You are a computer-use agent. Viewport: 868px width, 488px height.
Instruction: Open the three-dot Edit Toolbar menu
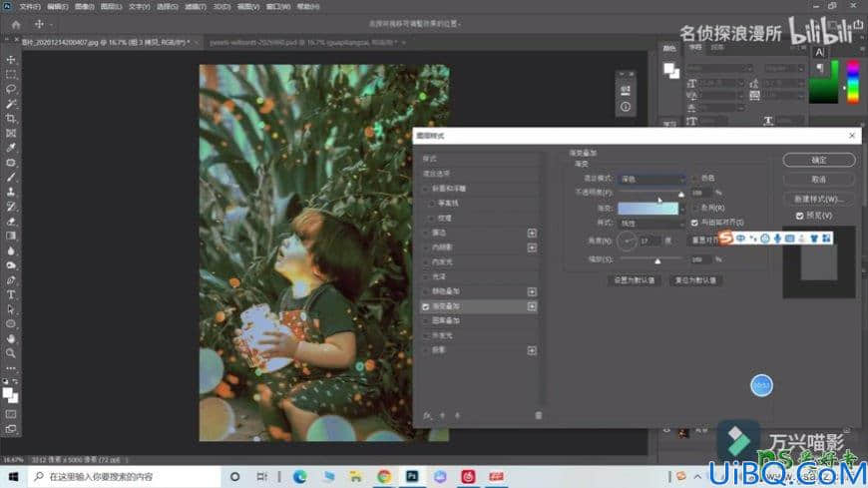[11, 368]
